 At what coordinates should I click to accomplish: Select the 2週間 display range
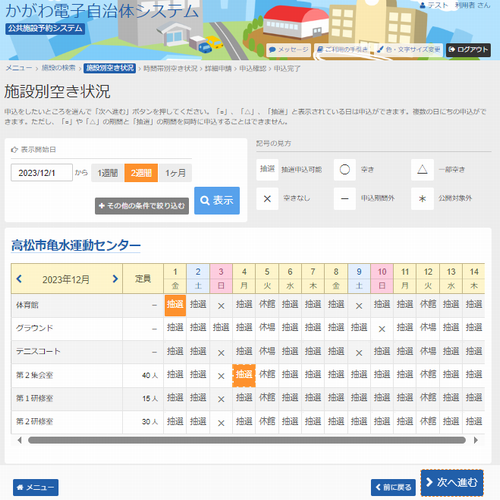(141, 173)
